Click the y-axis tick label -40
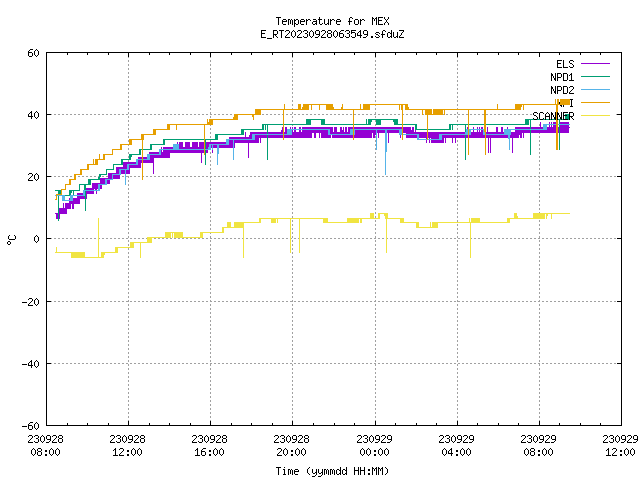Screen dimensions: 640x480 coord(30,364)
